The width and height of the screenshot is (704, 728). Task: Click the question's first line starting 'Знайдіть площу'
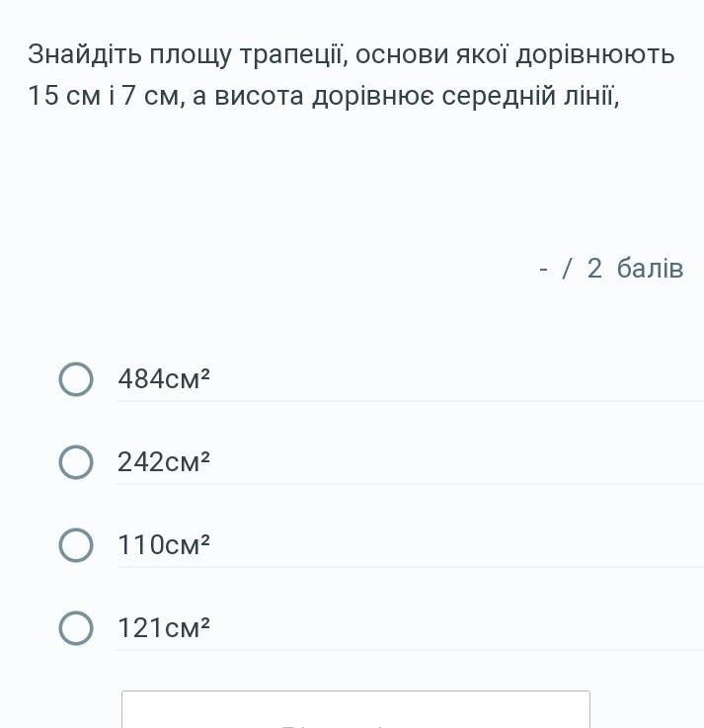click(352, 55)
